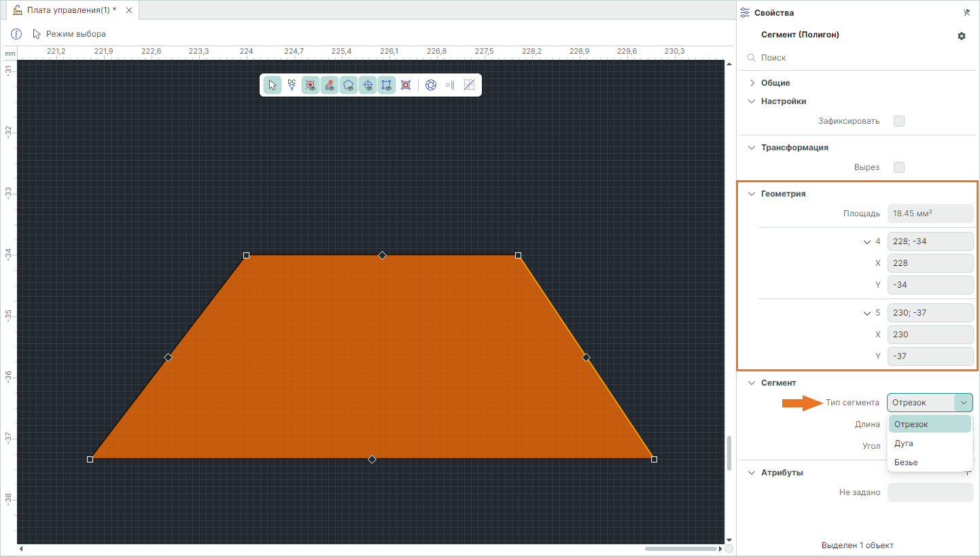Screen dimensions: 980x557
Task: Click the camera aperture icon in toolbar
Action: (430, 85)
